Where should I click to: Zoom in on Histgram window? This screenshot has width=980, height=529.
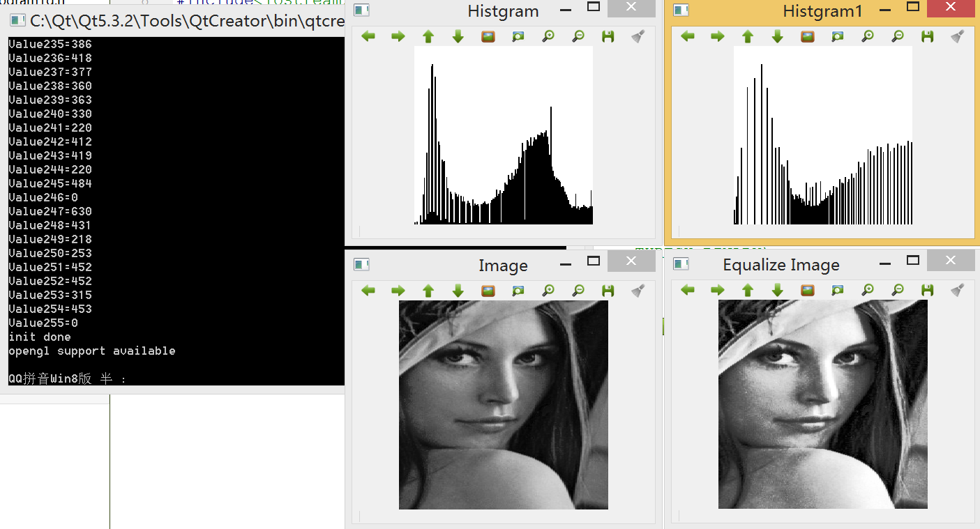pyautogui.click(x=548, y=36)
